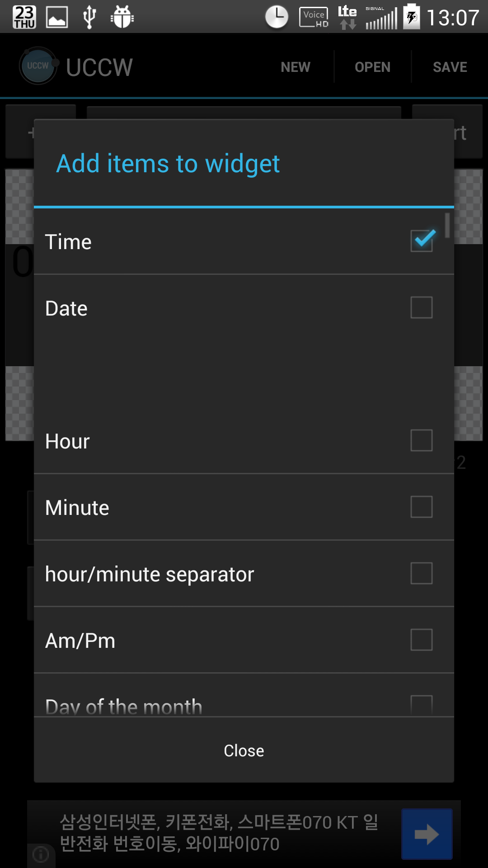This screenshot has height=868, width=488.
Task: Tap the Voice HD status icon
Action: [x=314, y=18]
